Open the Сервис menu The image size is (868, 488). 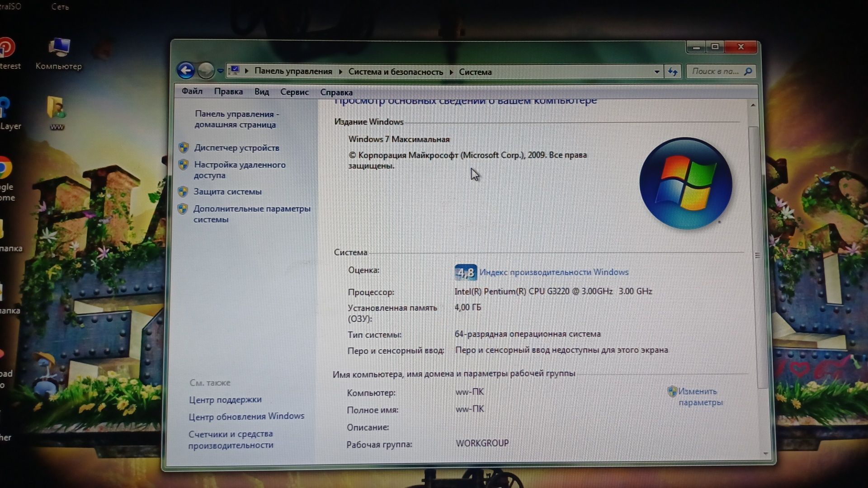tap(294, 92)
